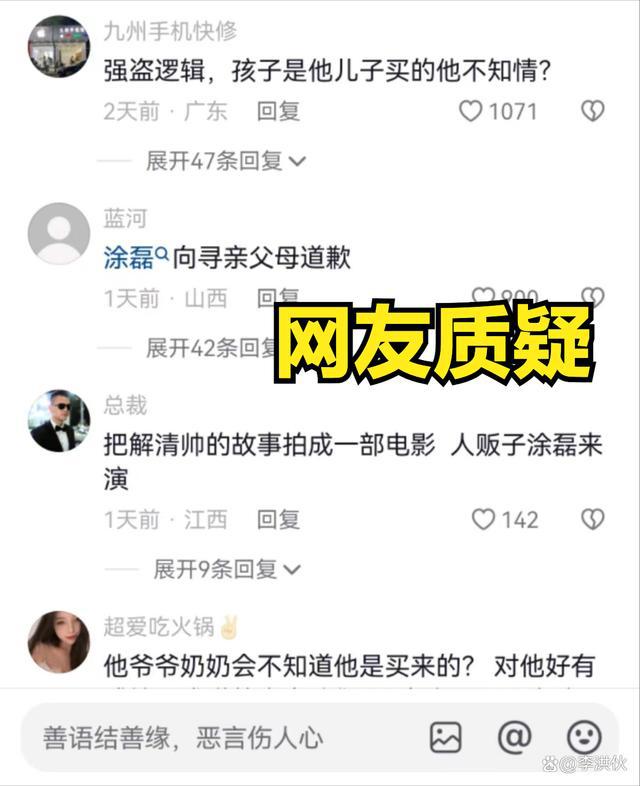The width and height of the screenshot is (640, 786).
Task: Open the emoji picker smiley icon
Action: tap(584, 737)
